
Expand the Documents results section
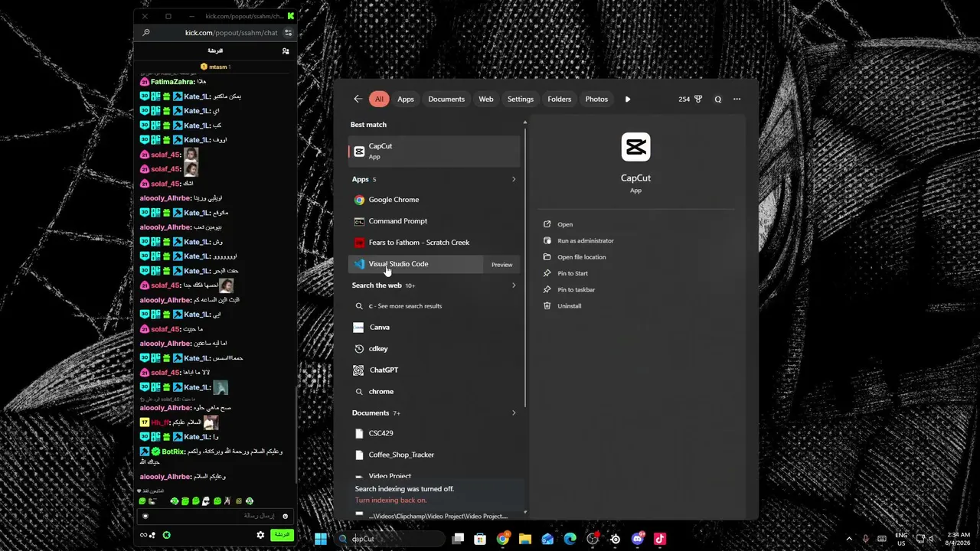tap(514, 413)
